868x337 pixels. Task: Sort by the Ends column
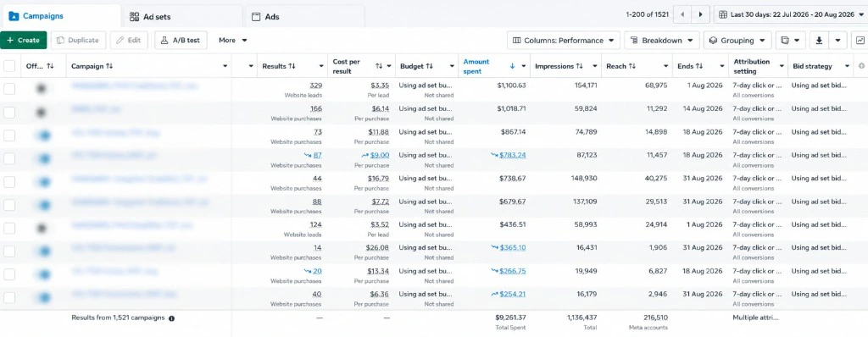pyautogui.click(x=699, y=66)
